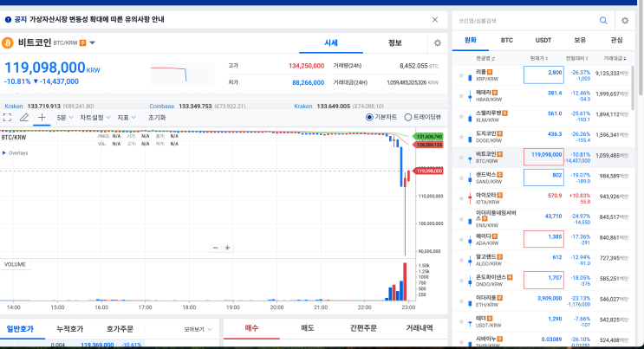Screen dimensions: 644x349
Task: Zoom out the chart with minus button
Action: pyautogui.click(x=215, y=248)
